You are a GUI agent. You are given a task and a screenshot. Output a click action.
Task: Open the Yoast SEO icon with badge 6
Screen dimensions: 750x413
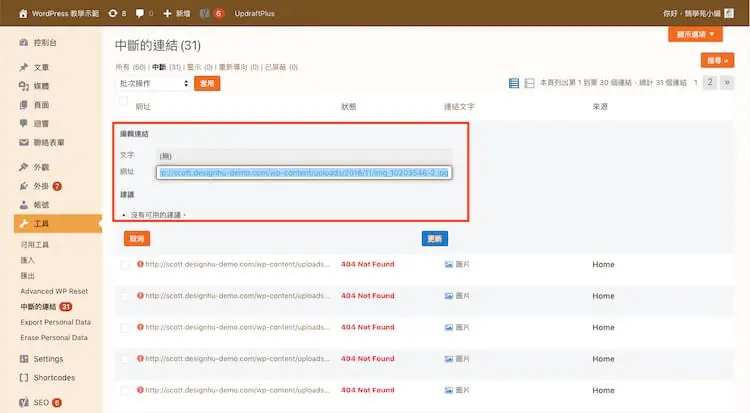click(205, 13)
